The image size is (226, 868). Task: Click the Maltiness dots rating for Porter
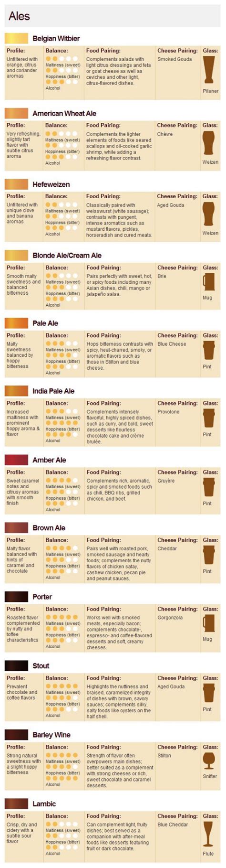click(x=62, y=618)
